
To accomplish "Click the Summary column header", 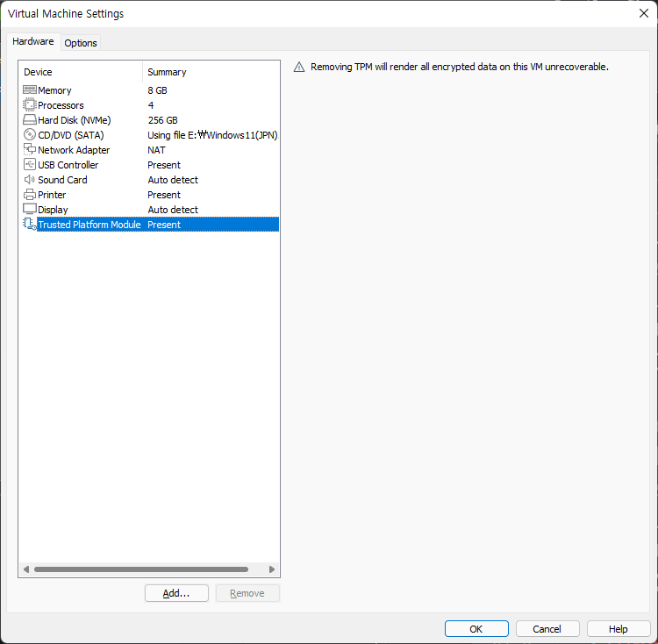I will tap(211, 72).
